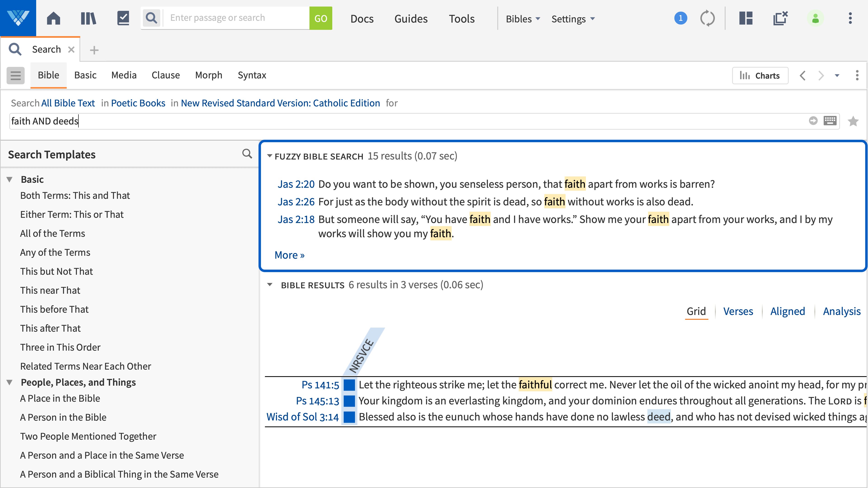This screenshot has height=488, width=868.
Task: Select Either Term: This or That template
Action: coord(72,215)
